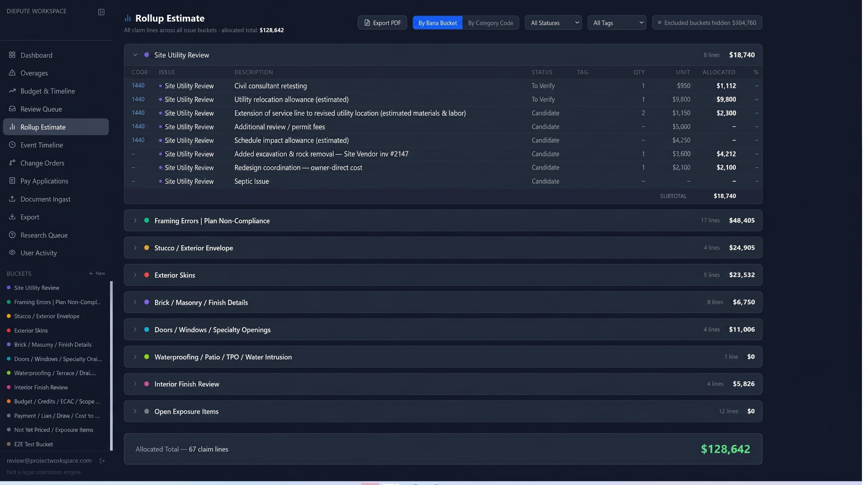Select the By Bana Bucket grouping
Viewport: 868px width, 485px height.
pyautogui.click(x=437, y=23)
